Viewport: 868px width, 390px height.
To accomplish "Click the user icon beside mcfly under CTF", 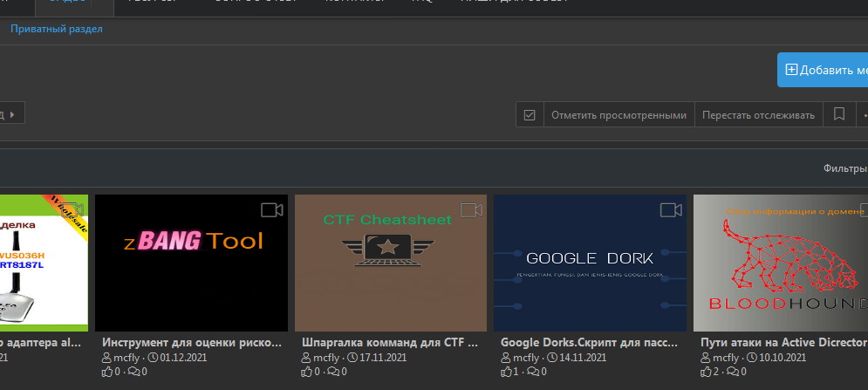I will coord(307,358).
